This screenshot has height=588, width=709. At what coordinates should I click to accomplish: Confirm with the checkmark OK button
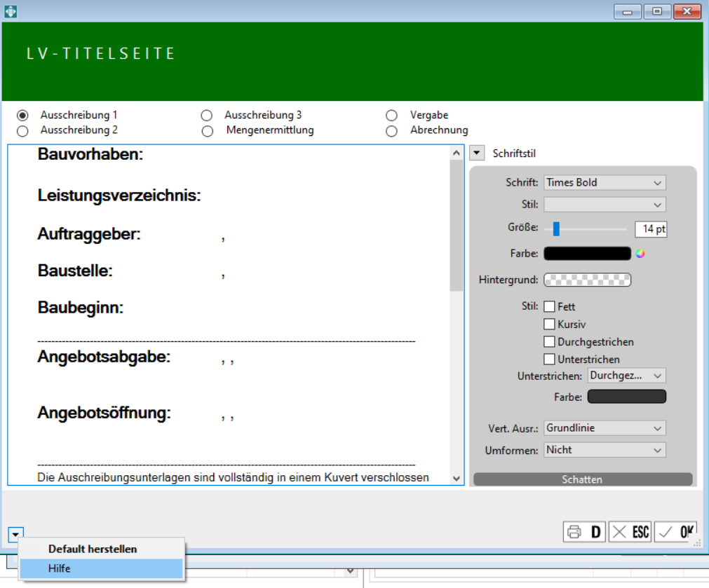tap(675, 532)
